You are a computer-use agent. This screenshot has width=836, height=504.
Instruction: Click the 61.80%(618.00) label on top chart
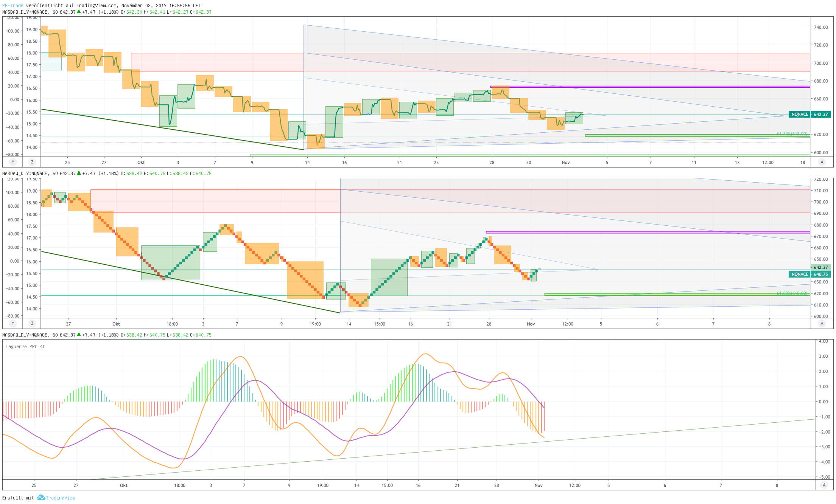[x=792, y=133]
